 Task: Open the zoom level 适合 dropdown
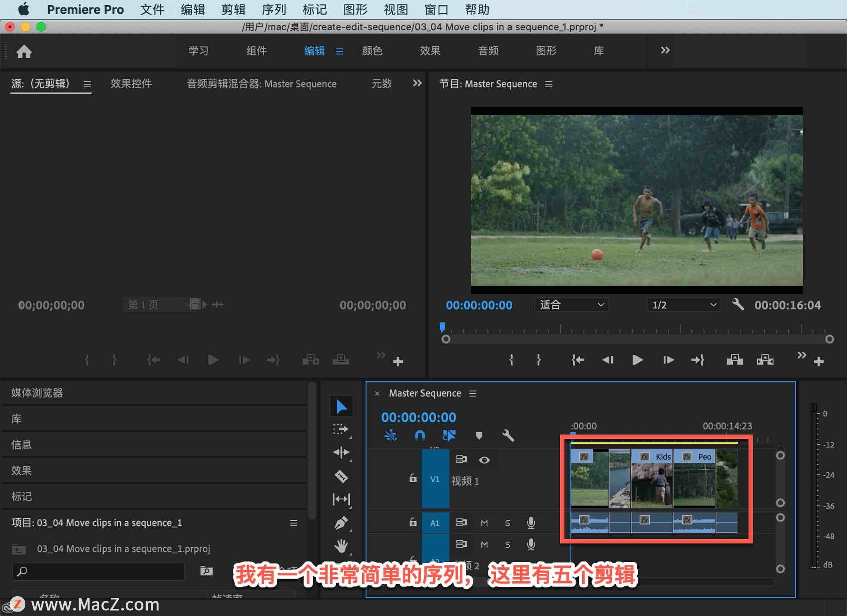click(x=571, y=305)
